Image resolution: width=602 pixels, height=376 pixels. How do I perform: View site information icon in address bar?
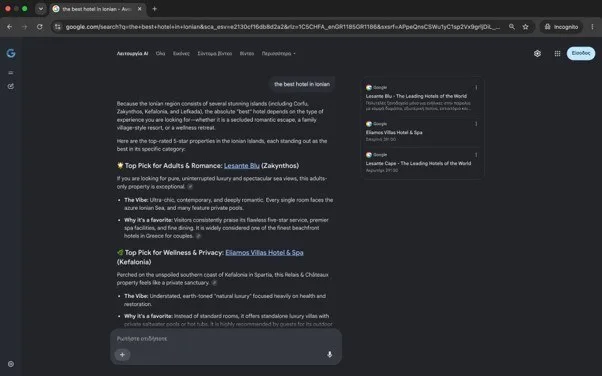coord(58,27)
